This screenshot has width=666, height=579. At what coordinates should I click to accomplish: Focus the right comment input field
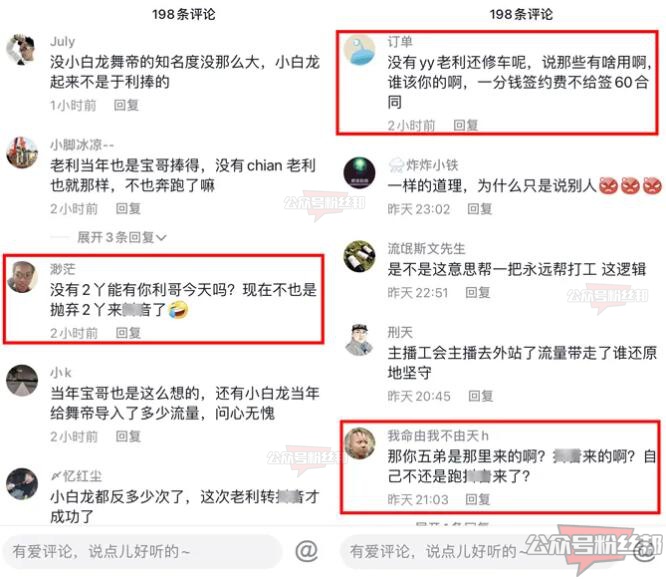tap(480, 551)
